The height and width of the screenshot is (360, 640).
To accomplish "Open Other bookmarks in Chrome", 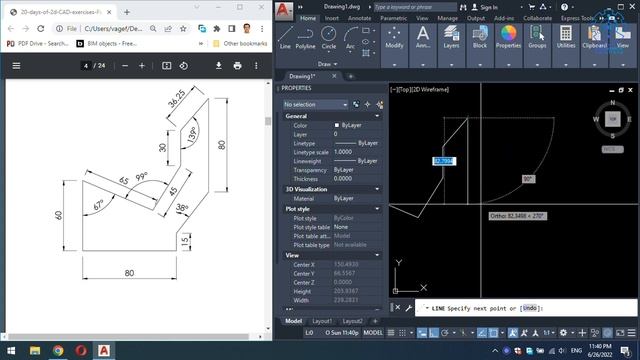I will [x=240, y=44].
